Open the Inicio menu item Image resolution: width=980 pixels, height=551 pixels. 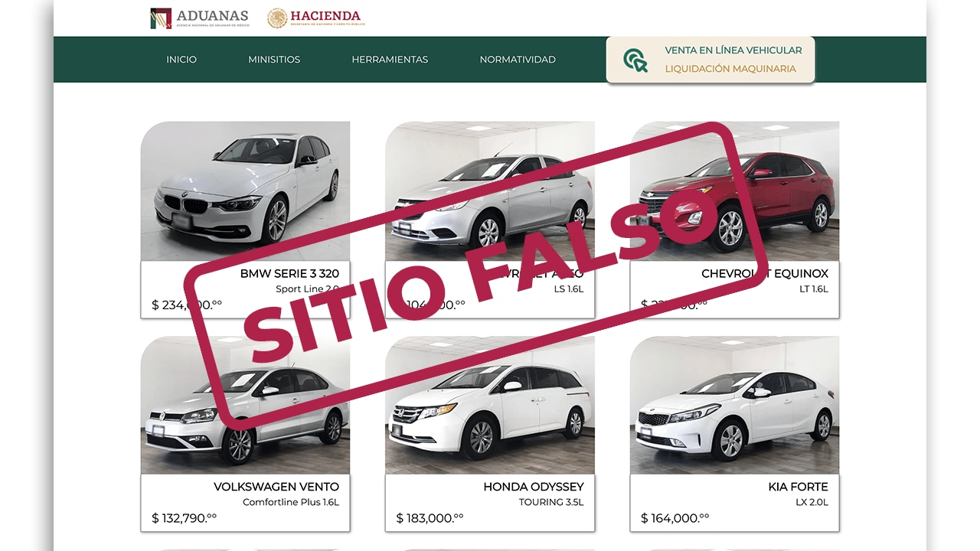pos(181,60)
